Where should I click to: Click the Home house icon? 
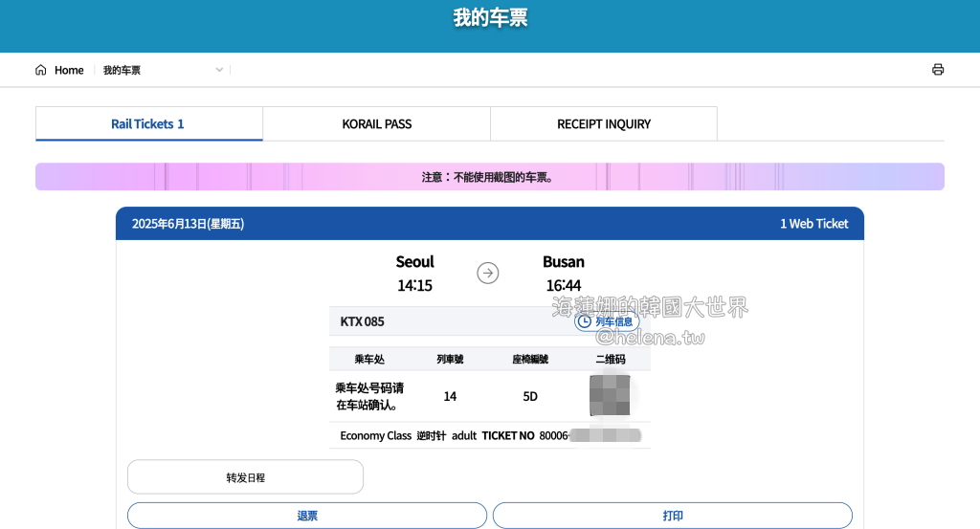40,70
